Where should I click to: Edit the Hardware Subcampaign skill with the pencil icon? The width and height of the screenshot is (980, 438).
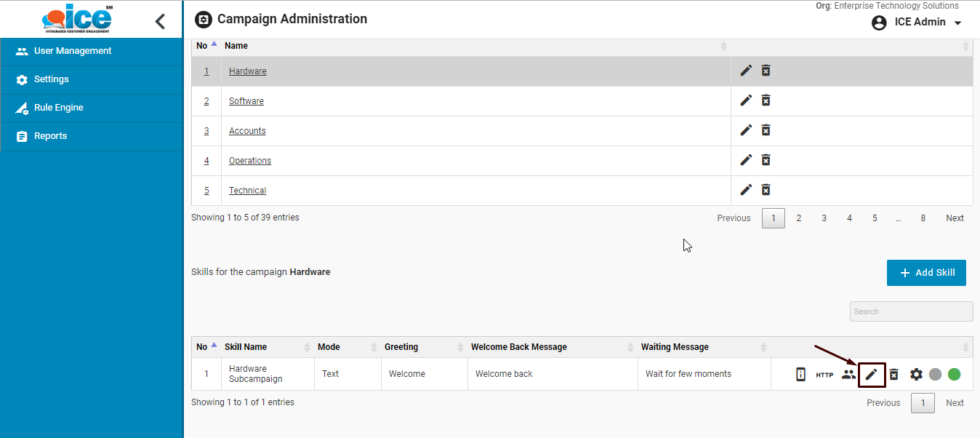[x=871, y=375]
